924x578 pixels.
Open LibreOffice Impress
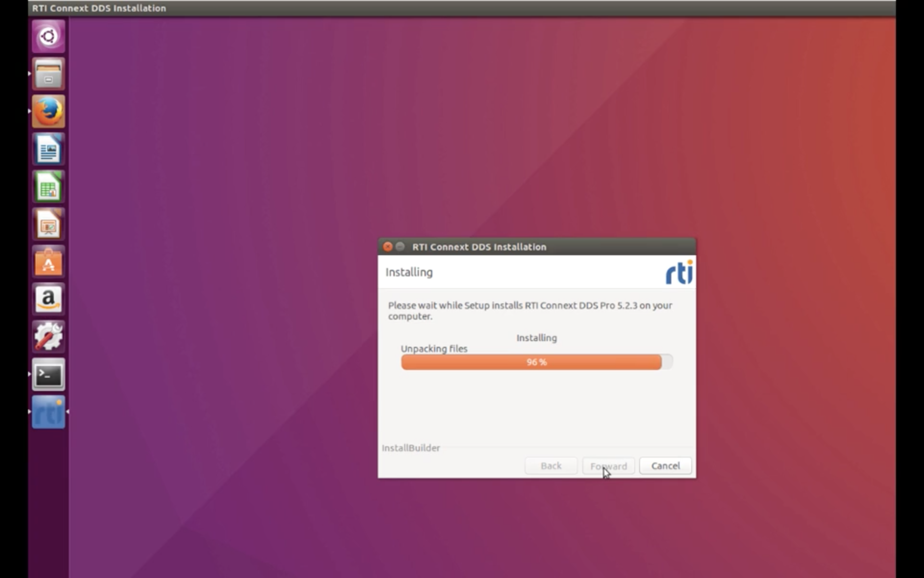pos(48,224)
